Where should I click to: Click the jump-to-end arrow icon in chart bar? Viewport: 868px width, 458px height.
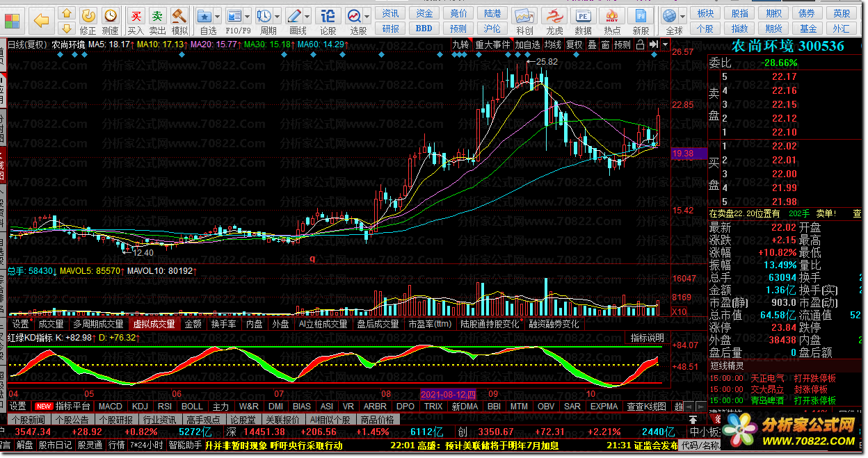click(653, 44)
